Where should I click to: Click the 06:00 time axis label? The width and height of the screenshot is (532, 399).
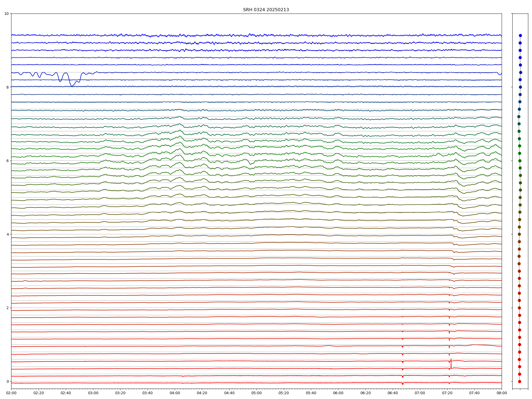point(338,393)
